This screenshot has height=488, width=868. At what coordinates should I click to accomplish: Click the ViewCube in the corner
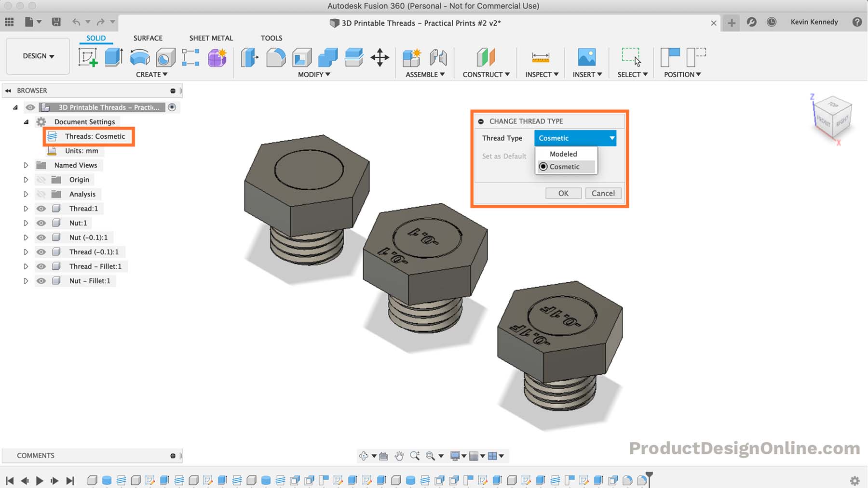pos(833,117)
